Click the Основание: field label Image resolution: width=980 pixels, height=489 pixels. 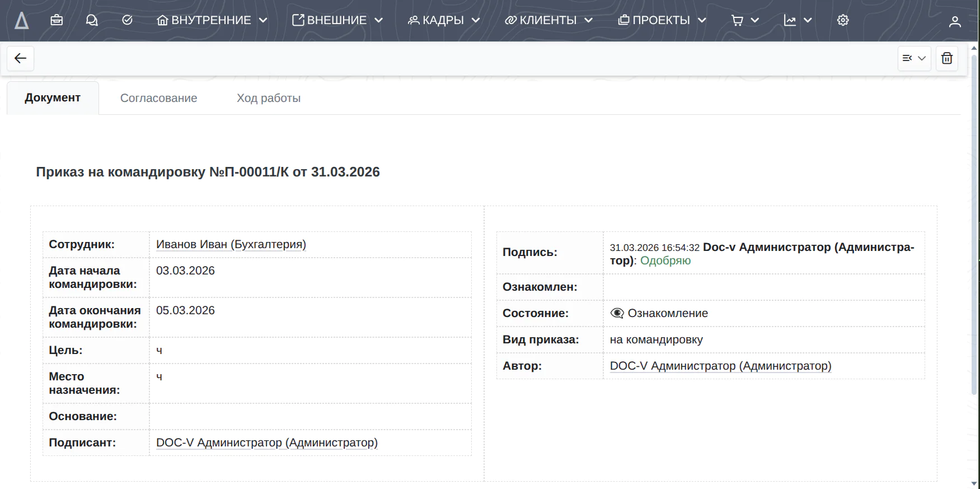tap(83, 416)
